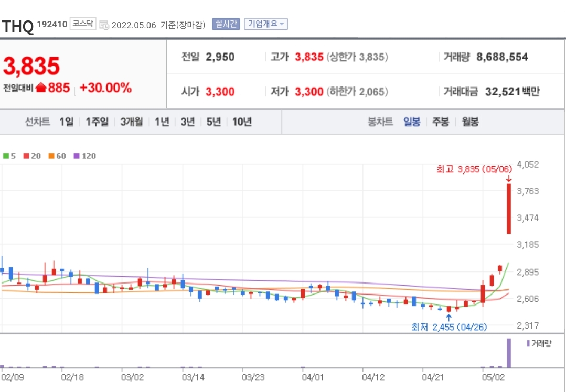The image size is (566, 392).
Task: Click the +30.00% change rate
Action: (105, 88)
